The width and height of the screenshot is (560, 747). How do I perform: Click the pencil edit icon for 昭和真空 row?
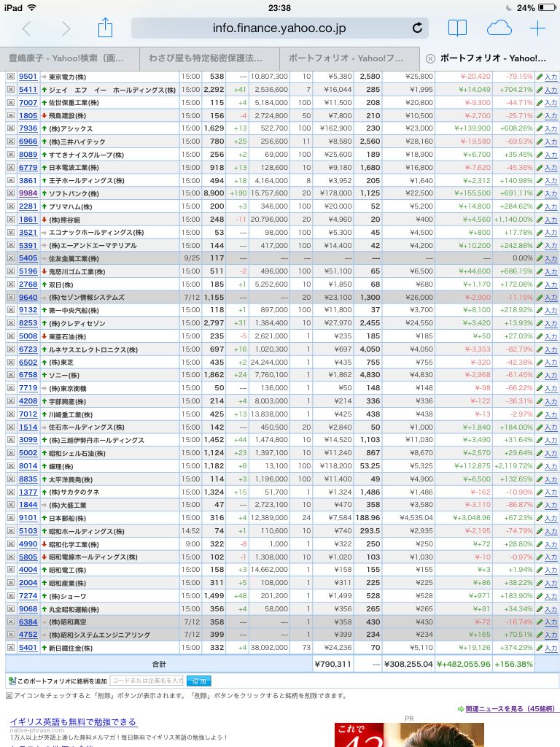(540, 622)
